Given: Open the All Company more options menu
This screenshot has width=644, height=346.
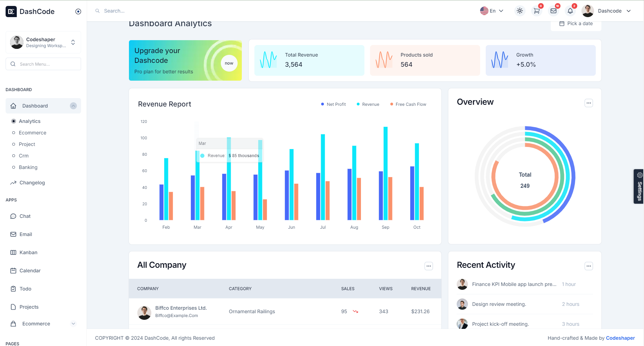Looking at the screenshot, I should pos(429,266).
